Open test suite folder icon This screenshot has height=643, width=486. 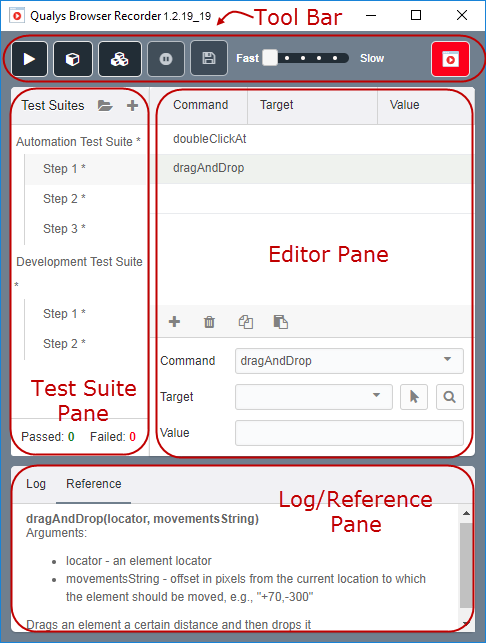click(105, 106)
